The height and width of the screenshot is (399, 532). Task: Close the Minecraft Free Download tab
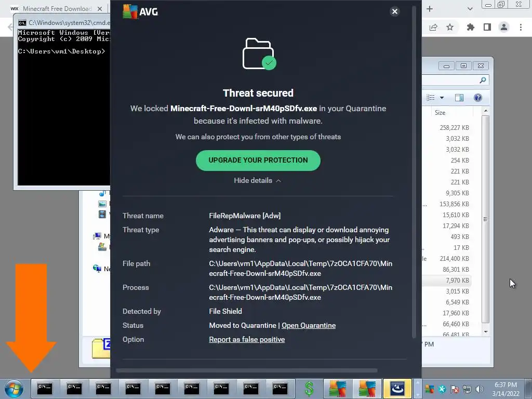(x=100, y=9)
